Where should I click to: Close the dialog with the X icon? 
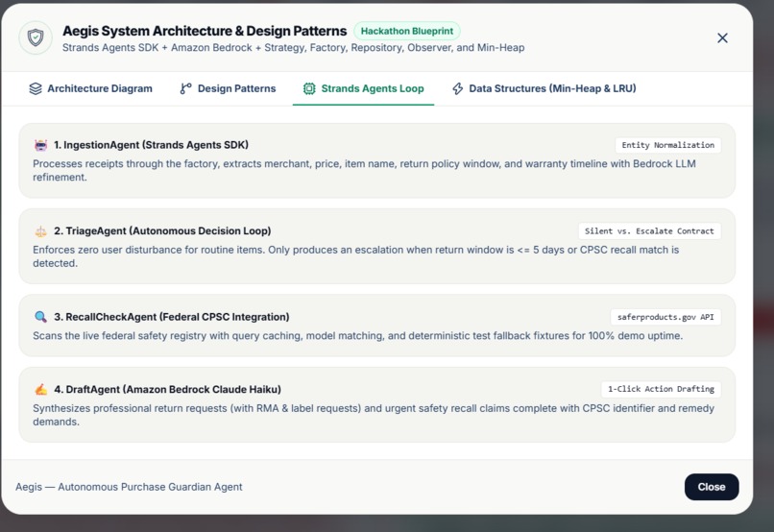[x=722, y=38]
